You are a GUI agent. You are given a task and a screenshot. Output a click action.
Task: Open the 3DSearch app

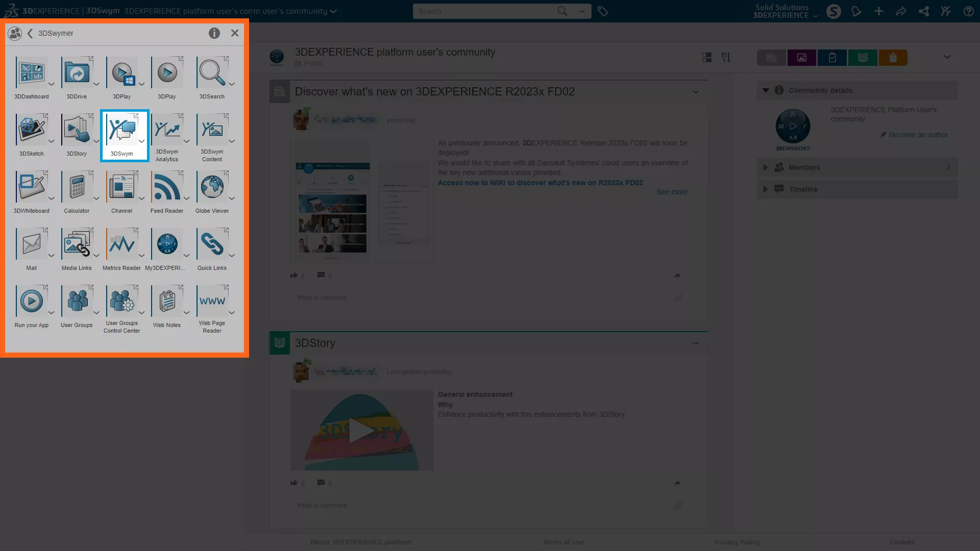tap(212, 74)
